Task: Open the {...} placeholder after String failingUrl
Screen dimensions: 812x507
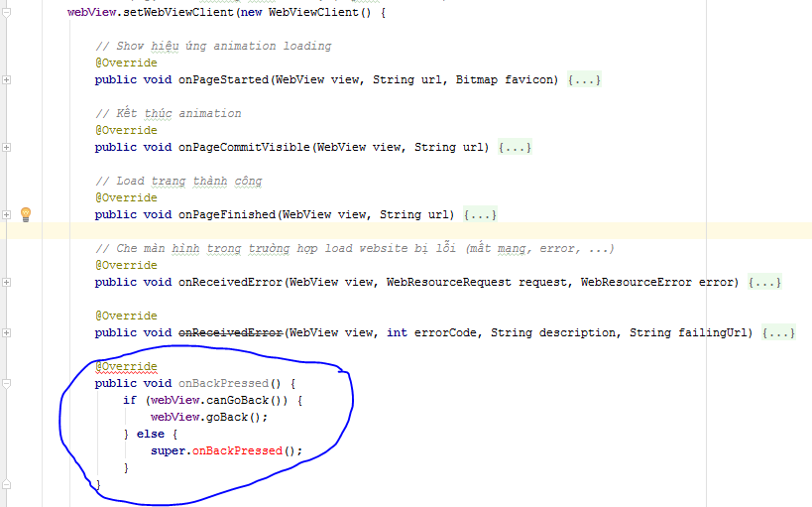Action: (x=778, y=332)
